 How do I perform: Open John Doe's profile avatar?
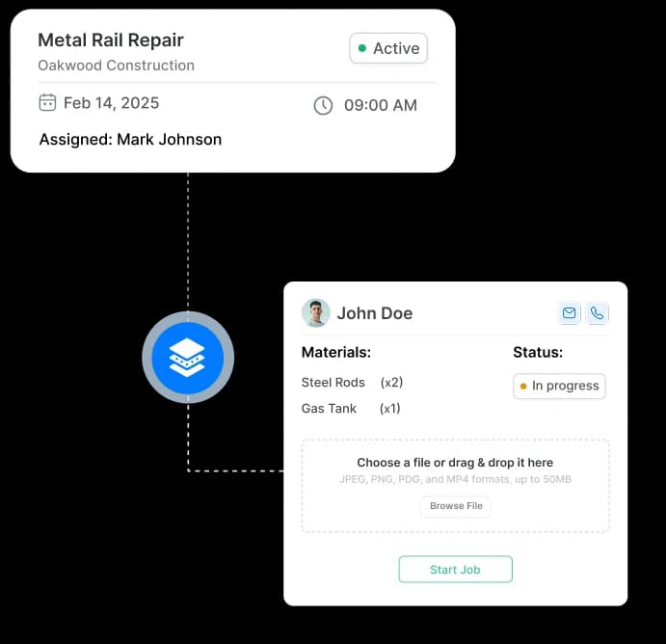pyautogui.click(x=315, y=313)
